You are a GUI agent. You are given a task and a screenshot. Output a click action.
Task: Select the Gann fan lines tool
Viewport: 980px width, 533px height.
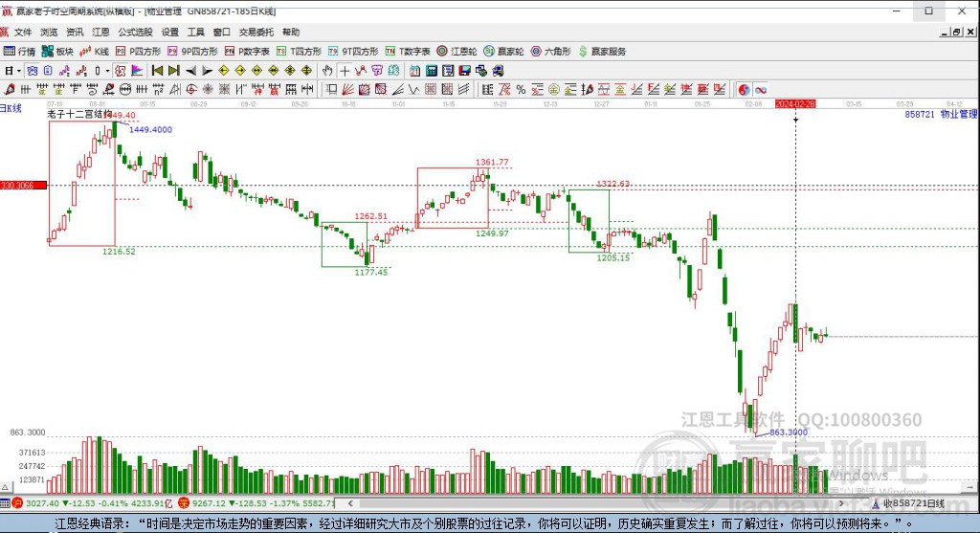coord(347,89)
